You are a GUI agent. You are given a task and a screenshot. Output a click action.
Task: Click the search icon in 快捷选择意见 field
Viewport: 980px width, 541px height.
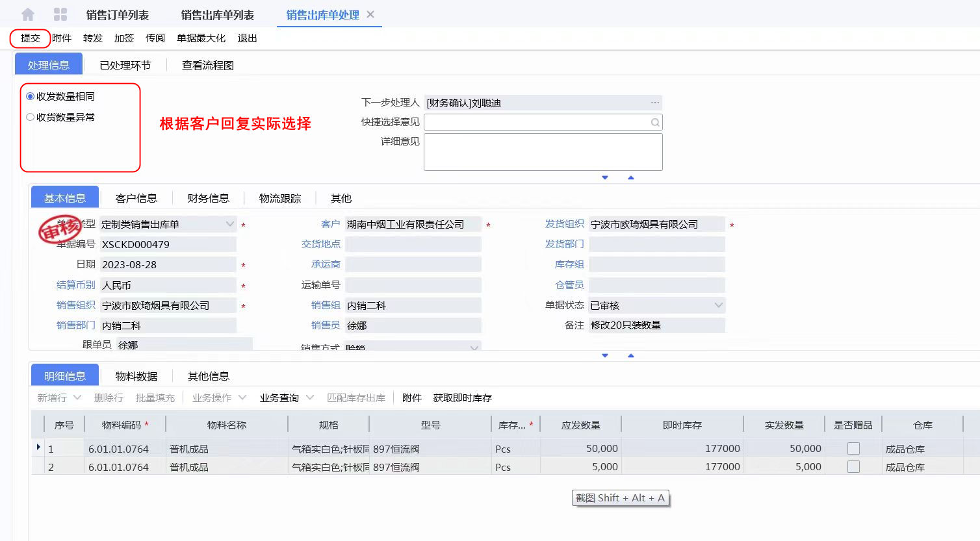655,122
